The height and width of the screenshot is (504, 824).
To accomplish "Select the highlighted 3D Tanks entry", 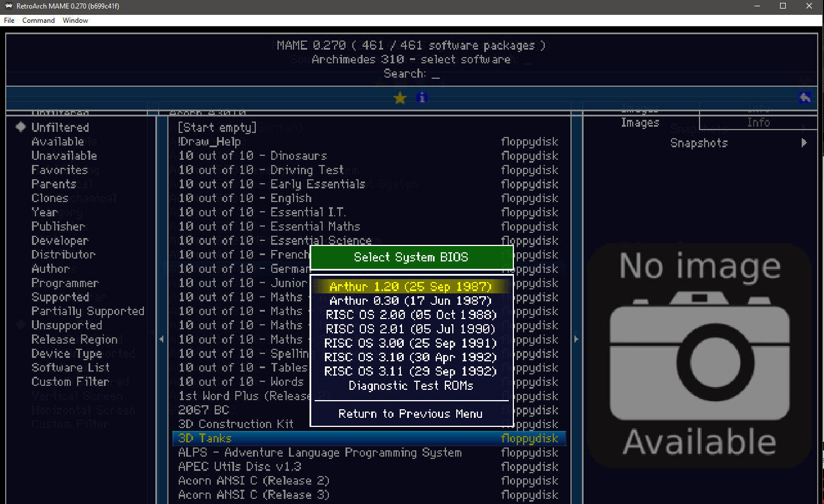I will tap(369, 438).
